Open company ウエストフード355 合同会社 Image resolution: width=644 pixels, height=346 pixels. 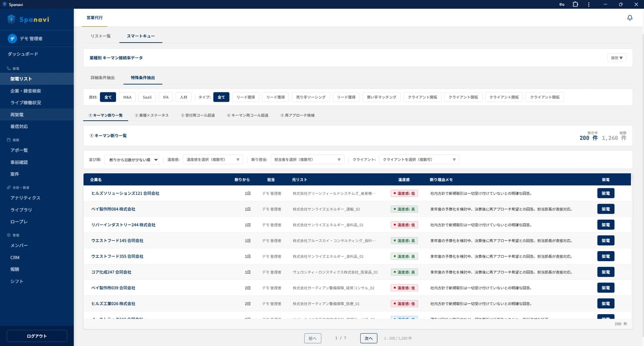click(118, 256)
